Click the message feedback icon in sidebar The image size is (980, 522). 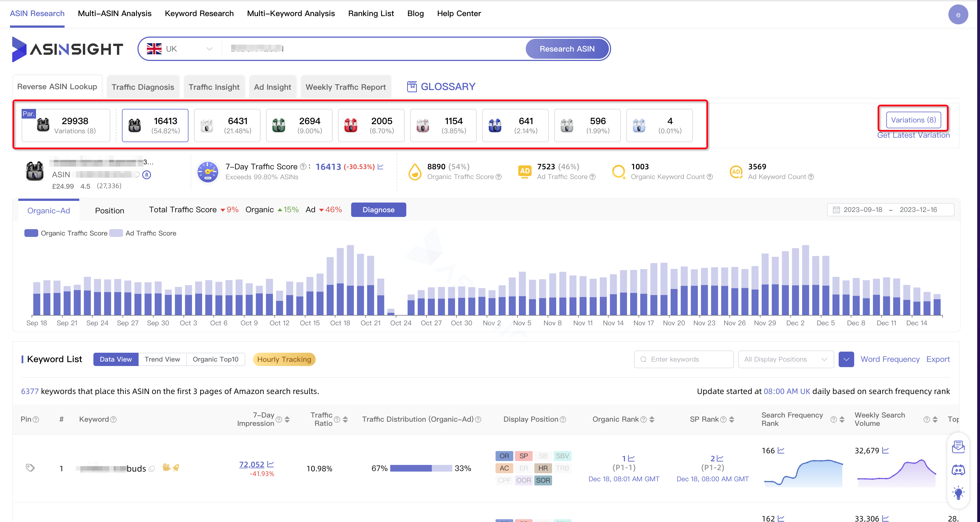(x=958, y=447)
